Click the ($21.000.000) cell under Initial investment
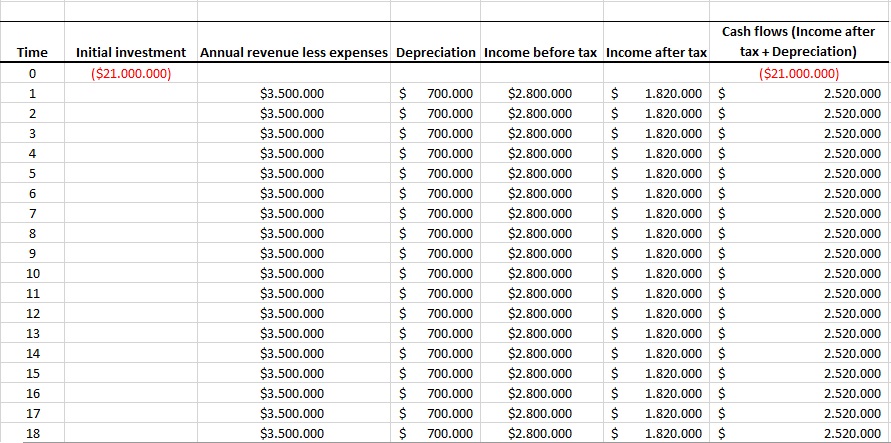 pos(130,74)
